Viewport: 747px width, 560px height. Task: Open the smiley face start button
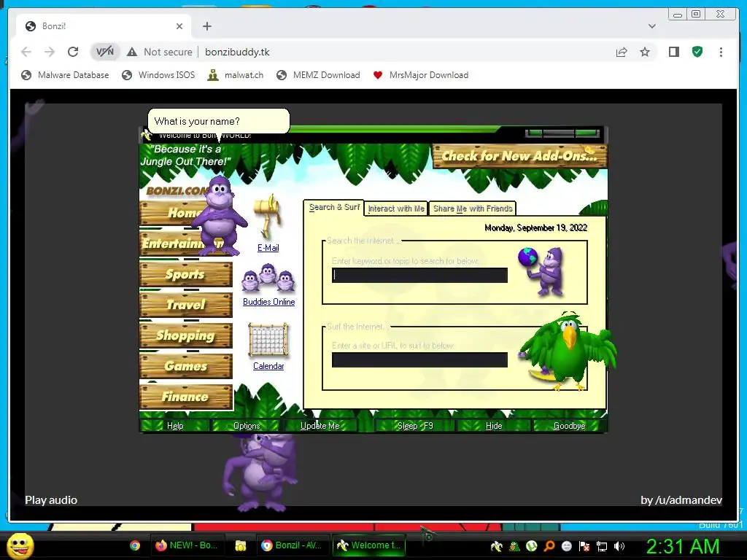tap(20, 545)
